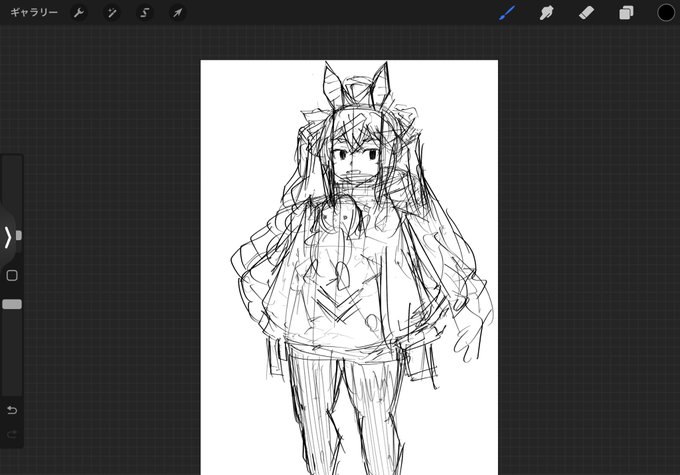Open the Layers panel
Image resolution: width=680 pixels, height=475 pixels.
pyautogui.click(x=626, y=13)
